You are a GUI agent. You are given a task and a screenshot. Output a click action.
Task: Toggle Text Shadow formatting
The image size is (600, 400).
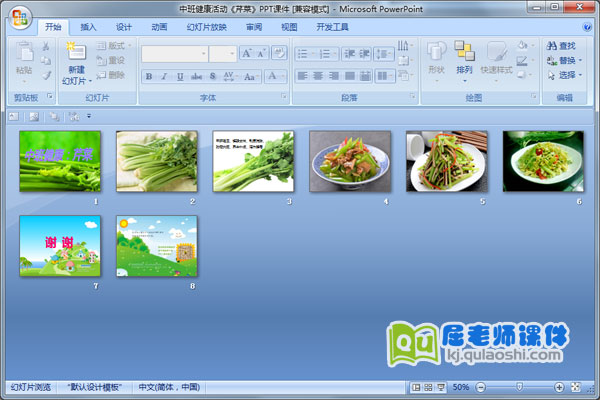coord(213,76)
